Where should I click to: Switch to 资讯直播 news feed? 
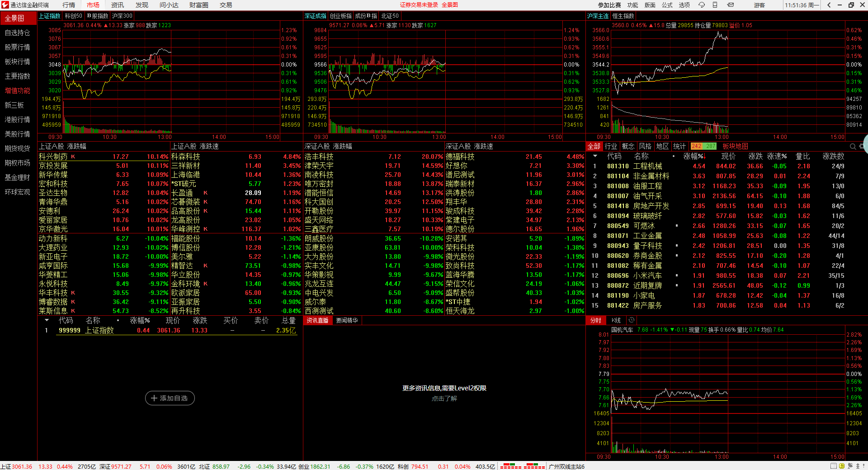point(318,320)
